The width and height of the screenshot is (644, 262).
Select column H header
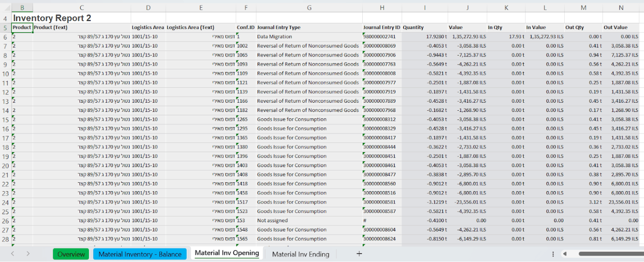[x=382, y=8]
